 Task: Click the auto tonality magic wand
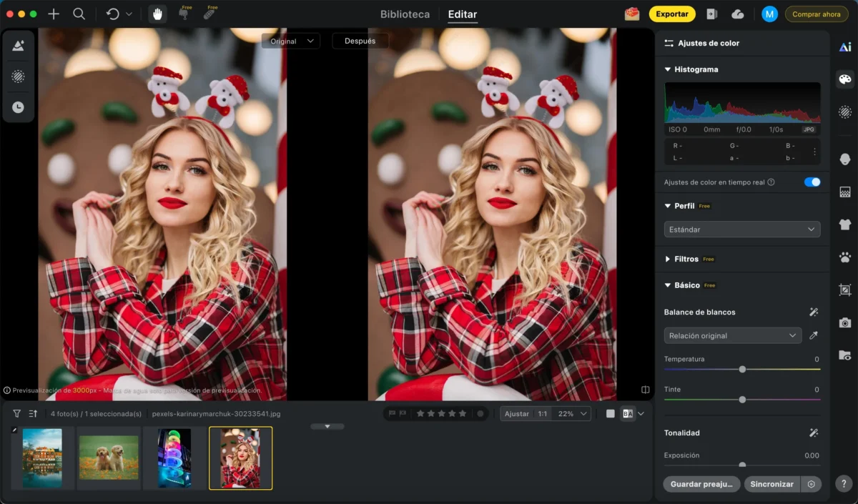pyautogui.click(x=813, y=433)
